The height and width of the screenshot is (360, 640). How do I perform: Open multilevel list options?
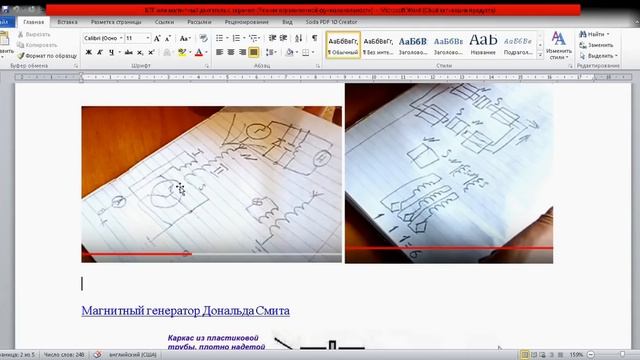pos(254,38)
